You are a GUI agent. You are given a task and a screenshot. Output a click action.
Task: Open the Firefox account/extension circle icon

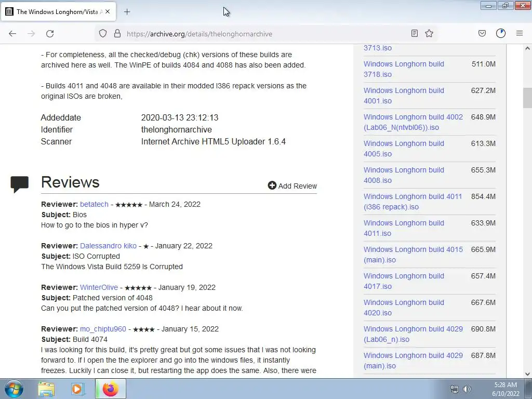[501, 34]
